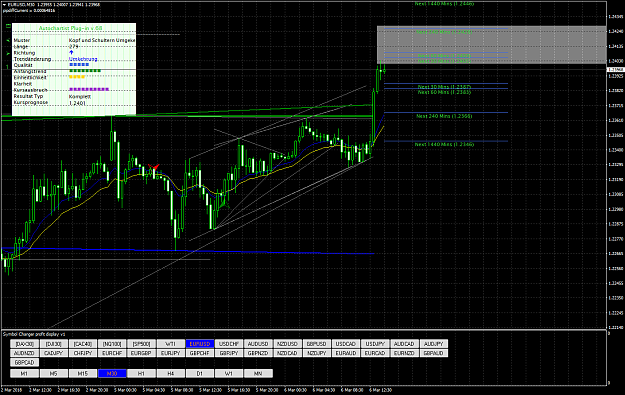625x395 pixels.
Task: Click the Autochartist Plug-in title text
Action: 71,28
